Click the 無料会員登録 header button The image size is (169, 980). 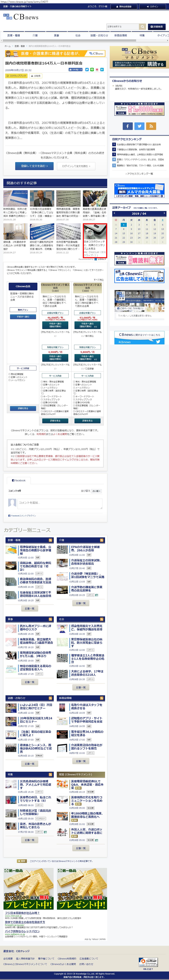pyautogui.click(x=124, y=7)
